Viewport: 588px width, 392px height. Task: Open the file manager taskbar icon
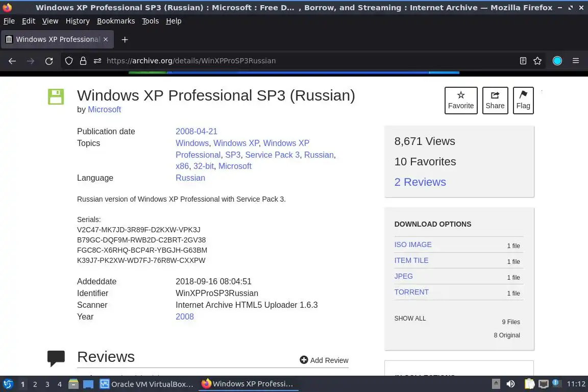pyautogui.click(x=73, y=384)
